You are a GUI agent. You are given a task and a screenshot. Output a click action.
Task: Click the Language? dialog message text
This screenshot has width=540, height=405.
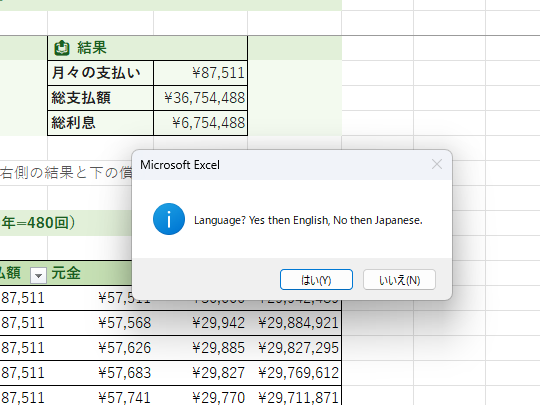[308, 220]
